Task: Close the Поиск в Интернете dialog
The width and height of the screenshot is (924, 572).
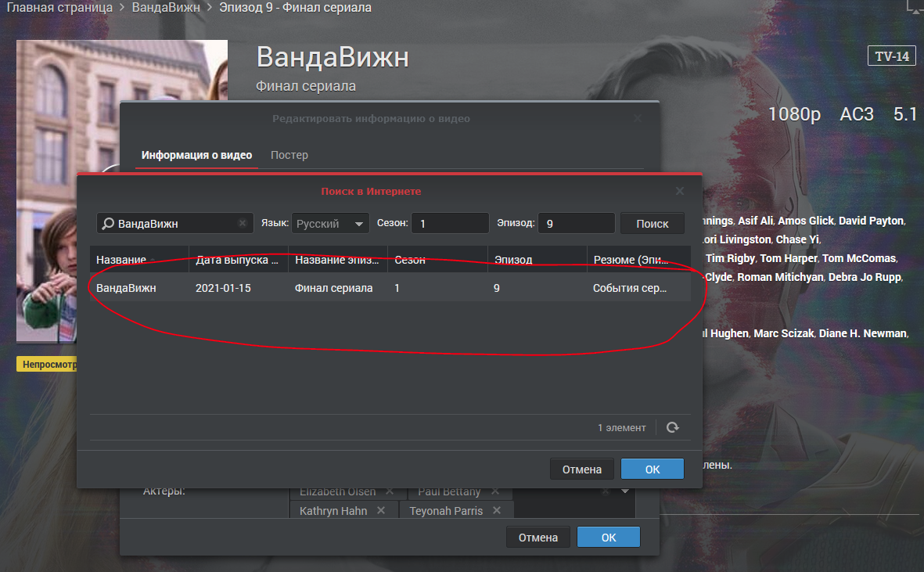Action: click(x=679, y=191)
